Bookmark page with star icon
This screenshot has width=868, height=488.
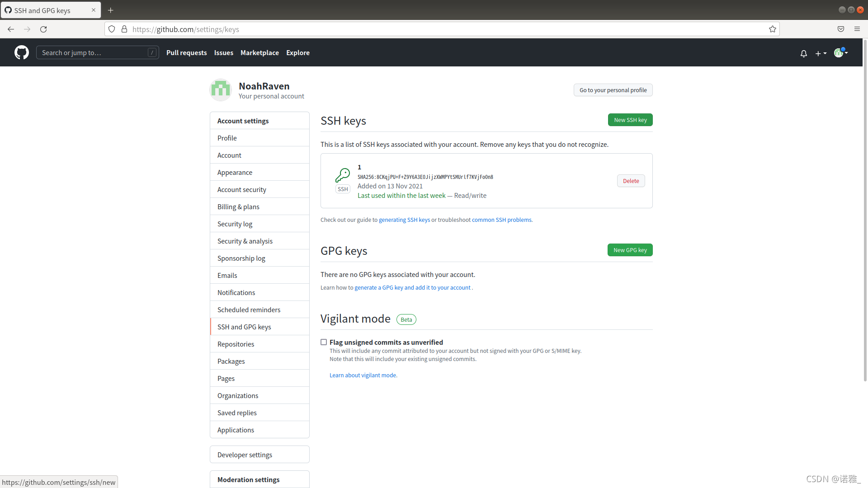point(772,29)
